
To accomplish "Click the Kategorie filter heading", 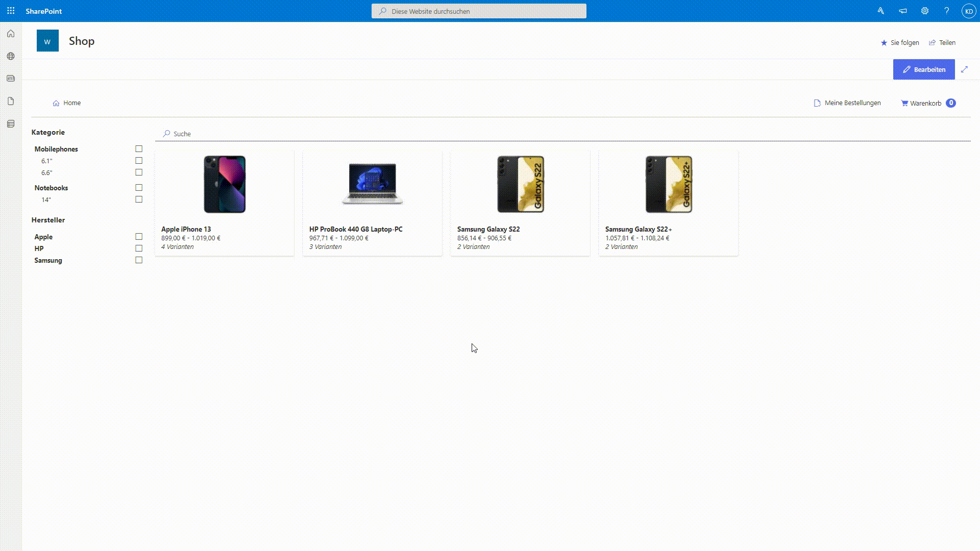I will [x=48, y=132].
